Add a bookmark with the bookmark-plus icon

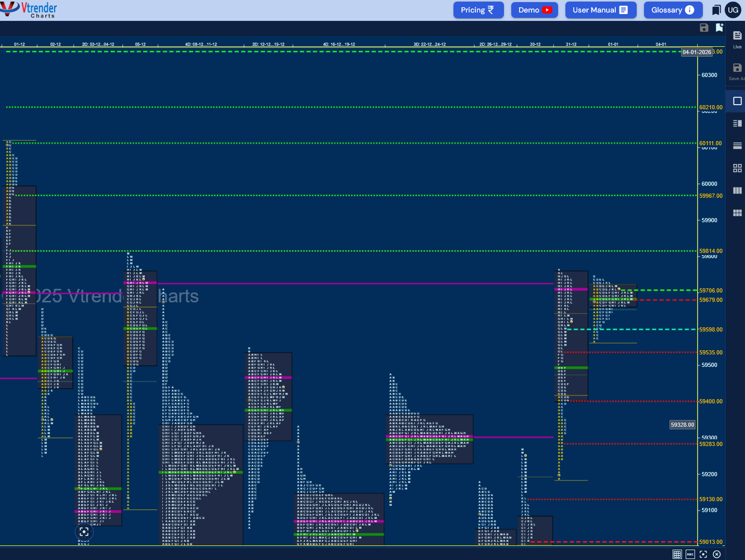719,28
